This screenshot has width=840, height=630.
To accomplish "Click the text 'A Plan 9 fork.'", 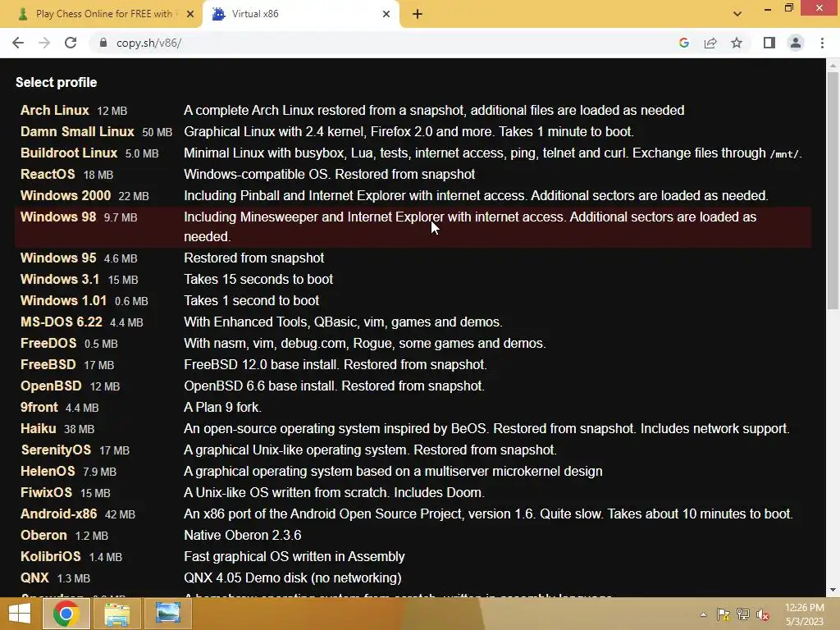I will 222,408.
